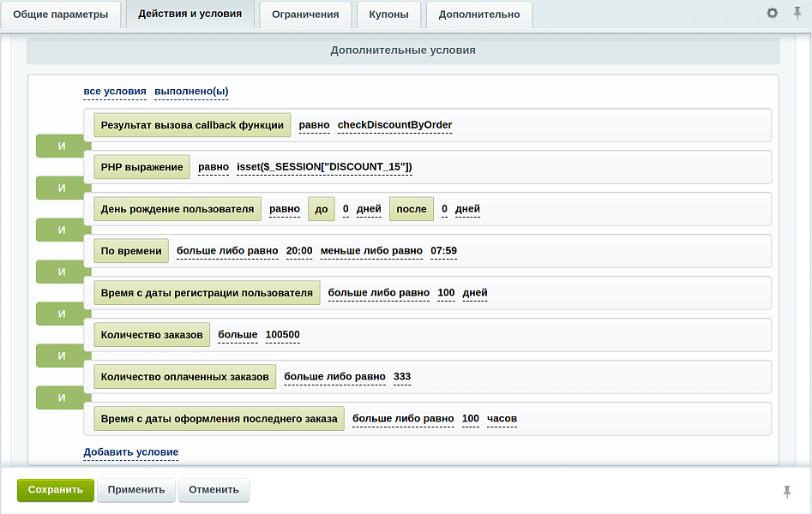Viewport: 812px width, 514px height.
Task: Click the "Применить" button
Action: 136,490
